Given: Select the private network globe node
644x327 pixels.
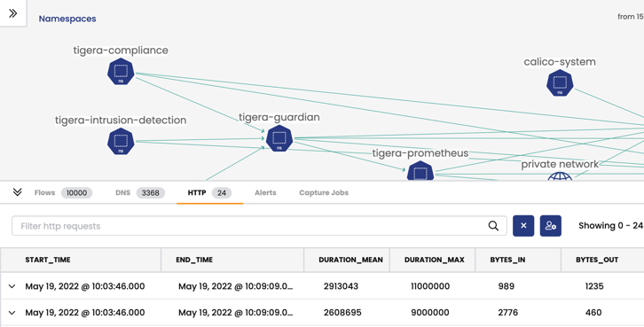Looking at the screenshot, I should point(560,176).
